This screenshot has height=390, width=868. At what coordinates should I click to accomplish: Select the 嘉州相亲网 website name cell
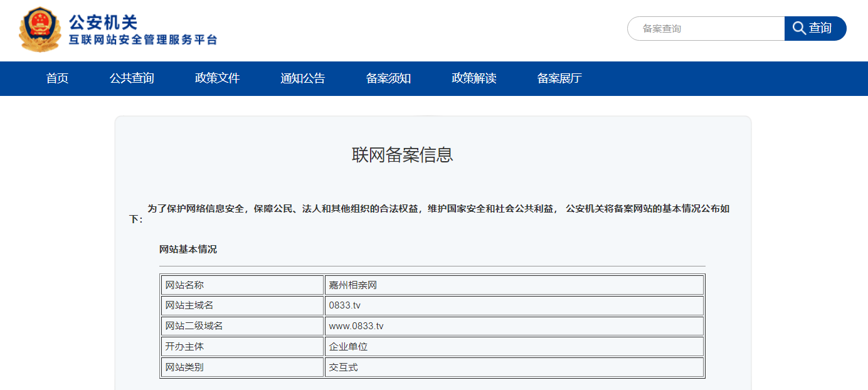(x=353, y=285)
